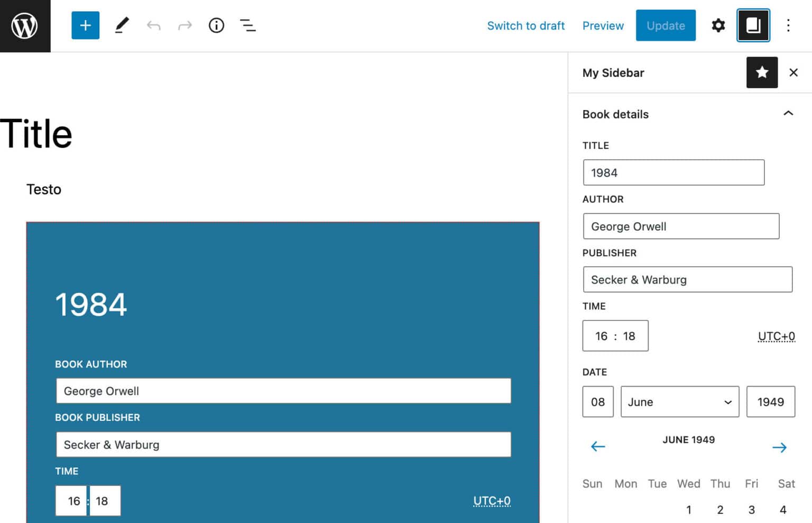Viewport: 812px width, 523px height.
Task: Click the Undo arrow icon
Action: (154, 25)
